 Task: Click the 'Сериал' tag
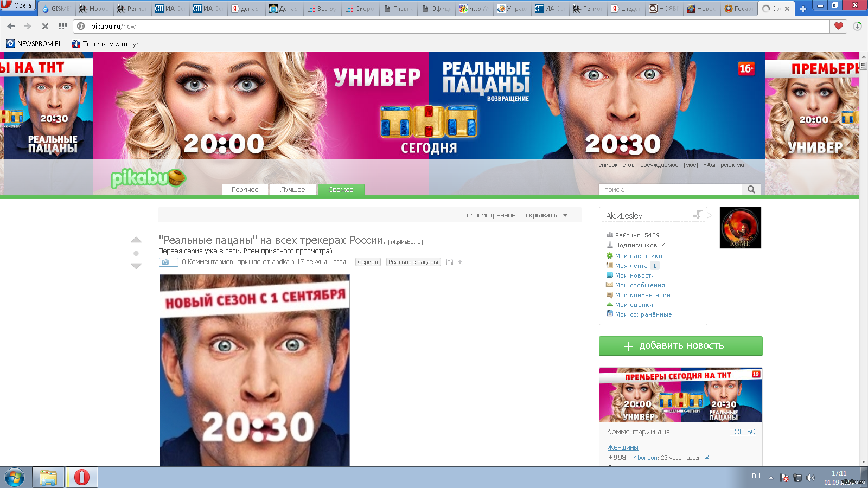click(x=368, y=262)
